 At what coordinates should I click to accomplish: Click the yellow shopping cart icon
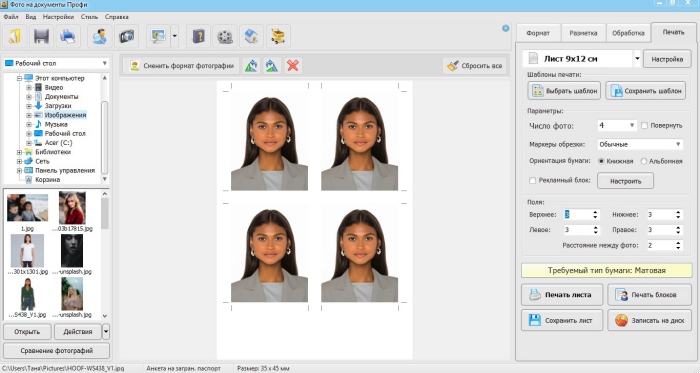click(278, 36)
